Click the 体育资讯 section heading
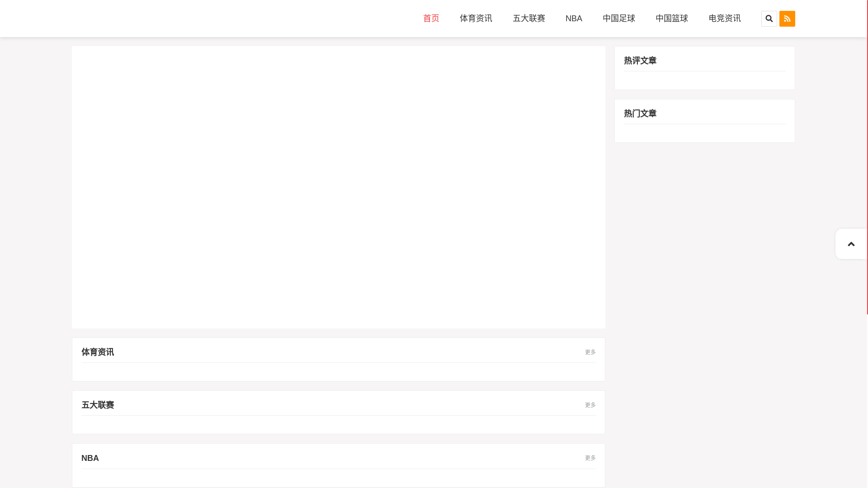868x488 pixels. tap(98, 352)
